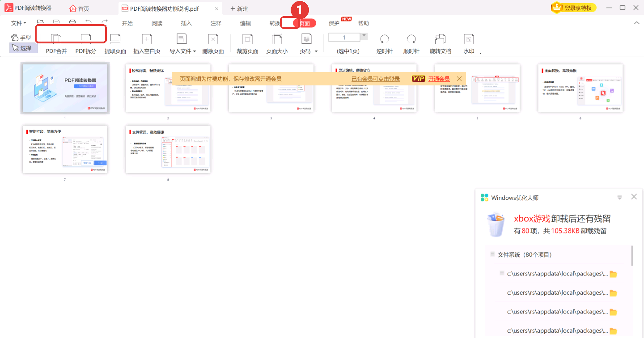
Task: Click the 开通会员 VIP link
Action: (439, 79)
